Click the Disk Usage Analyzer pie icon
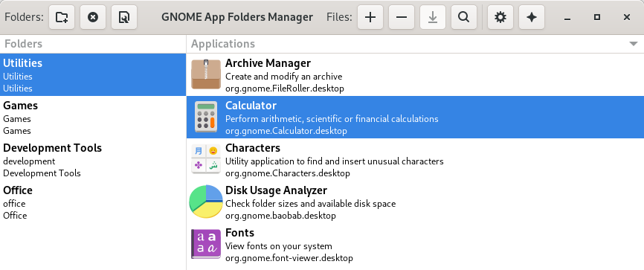 (x=206, y=202)
